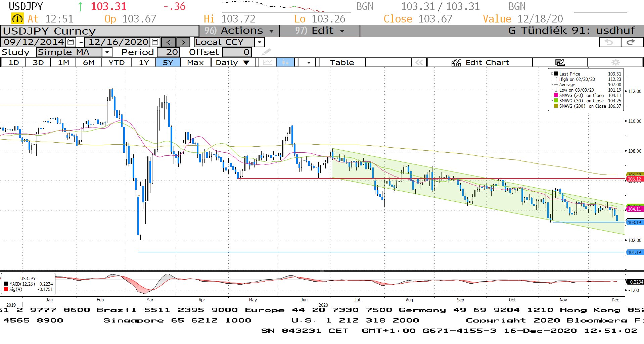This screenshot has width=644, height=344.
Task: Click the pink SMAVG (20) color swatch
Action: pos(556,95)
